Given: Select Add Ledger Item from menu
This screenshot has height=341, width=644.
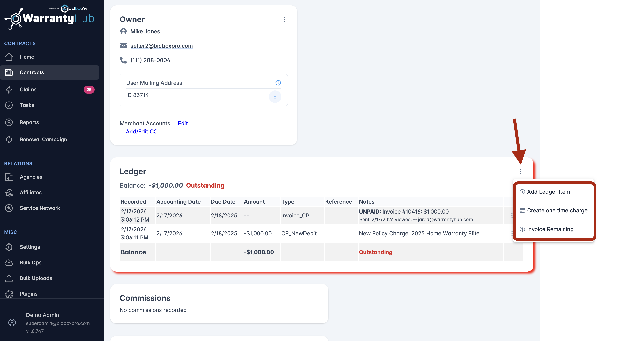Looking at the screenshot, I should (548, 192).
